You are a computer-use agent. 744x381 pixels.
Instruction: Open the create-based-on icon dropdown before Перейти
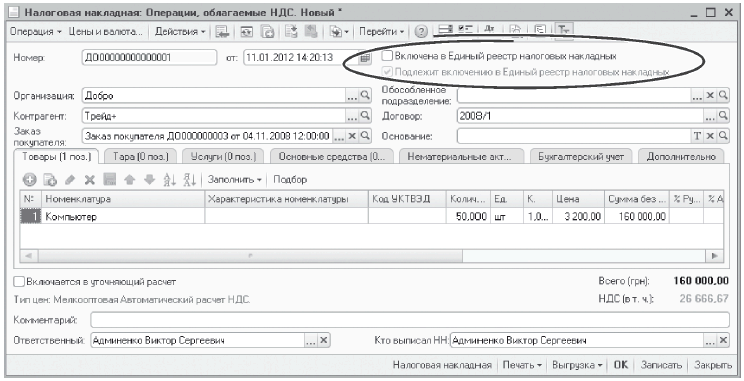click(x=339, y=31)
